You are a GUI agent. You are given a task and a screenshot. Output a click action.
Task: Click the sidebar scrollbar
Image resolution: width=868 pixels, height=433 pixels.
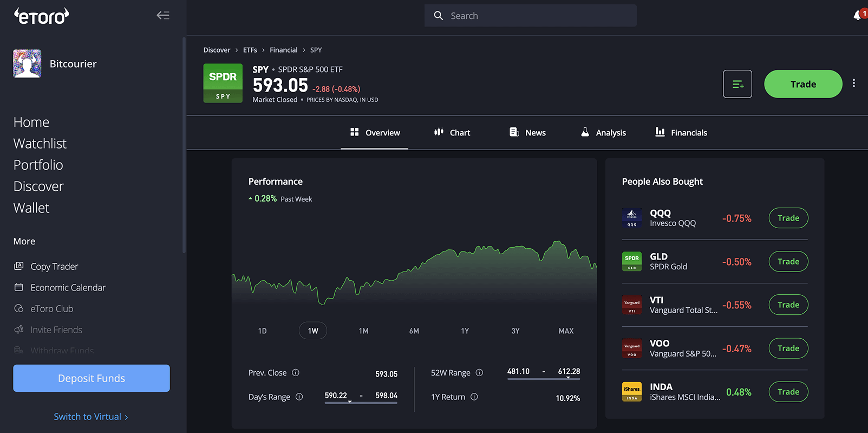[184, 145]
